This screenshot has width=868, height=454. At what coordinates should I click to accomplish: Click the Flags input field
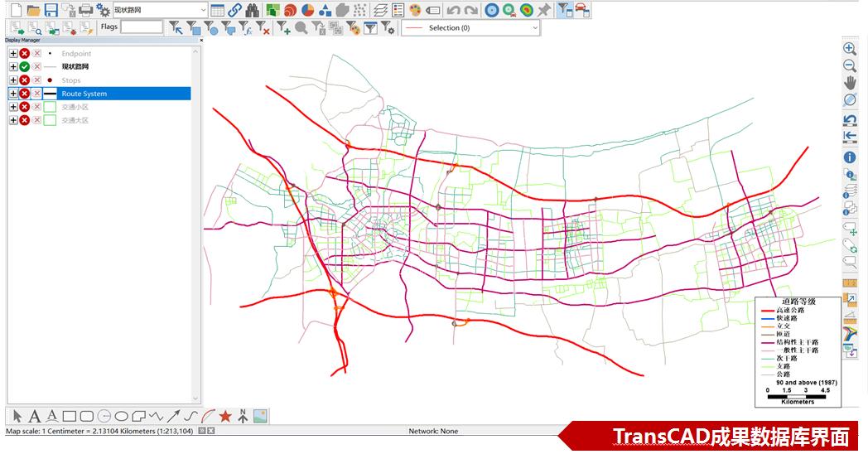click(x=142, y=27)
